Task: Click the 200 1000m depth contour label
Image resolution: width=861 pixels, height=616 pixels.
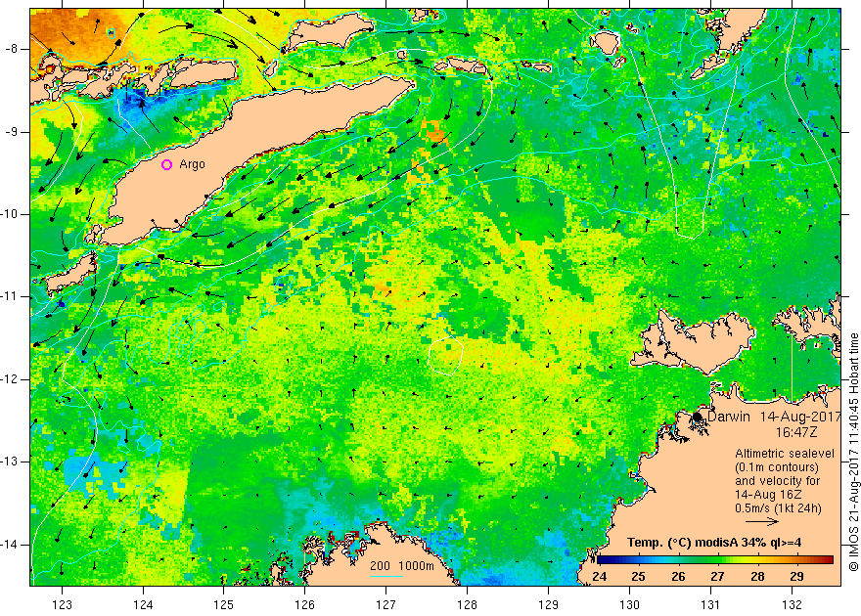Action: tap(402, 566)
